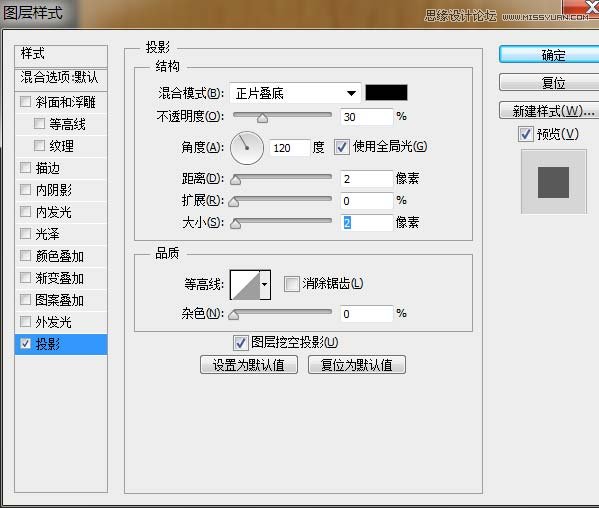Toggle the 预览 preview checkbox
599x508 pixels.
tap(526, 134)
